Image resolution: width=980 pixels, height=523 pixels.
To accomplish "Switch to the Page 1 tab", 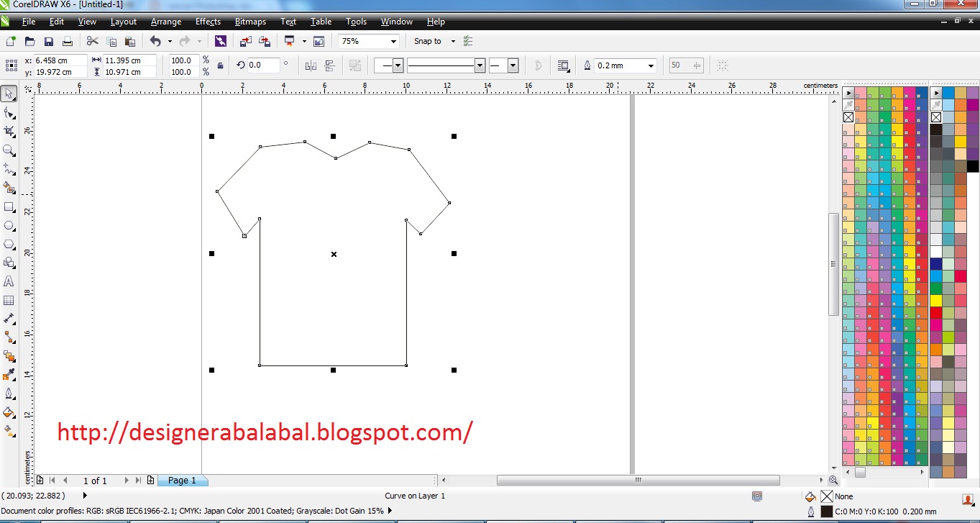I will tap(182, 480).
